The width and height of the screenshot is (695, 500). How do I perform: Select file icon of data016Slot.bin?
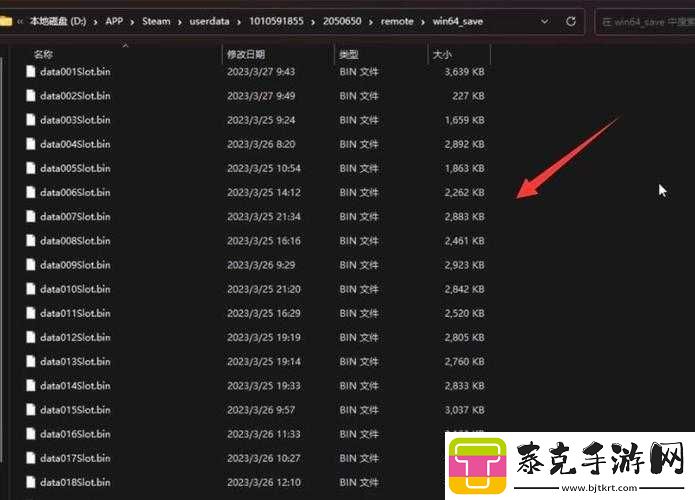[x=31, y=434]
